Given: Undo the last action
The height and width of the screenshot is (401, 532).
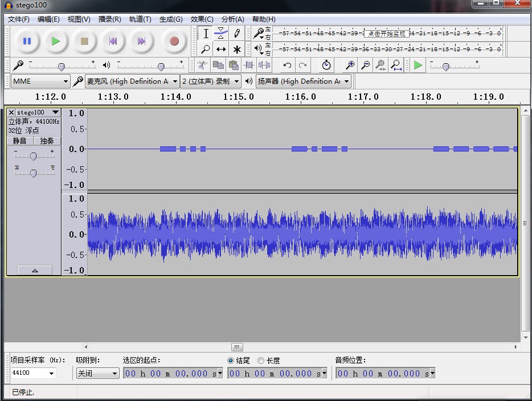Looking at the screenshot, I should pyautogui.click(x=287, y=65).
